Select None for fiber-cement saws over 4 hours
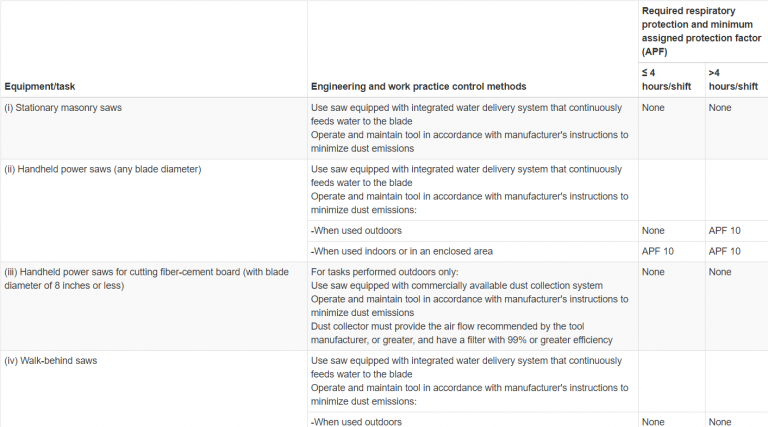Viewport: 768px width, 427px height. [x=720, y=271]
